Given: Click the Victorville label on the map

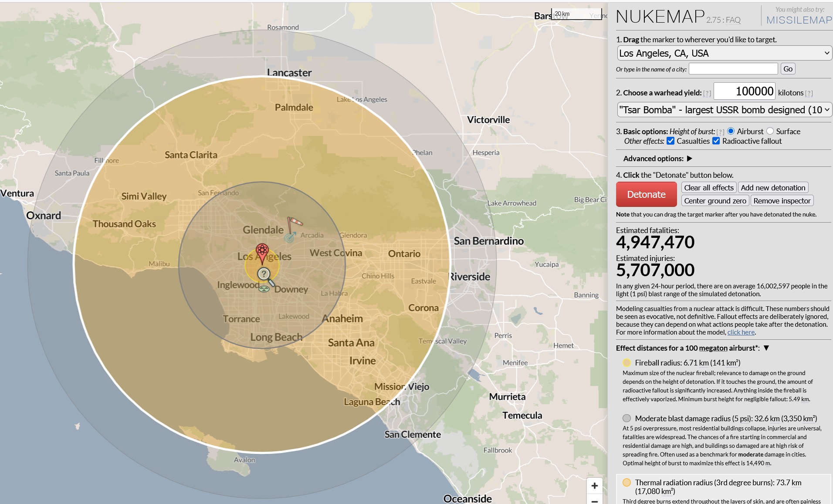Looking at the screenshot, I should [488, 120].
